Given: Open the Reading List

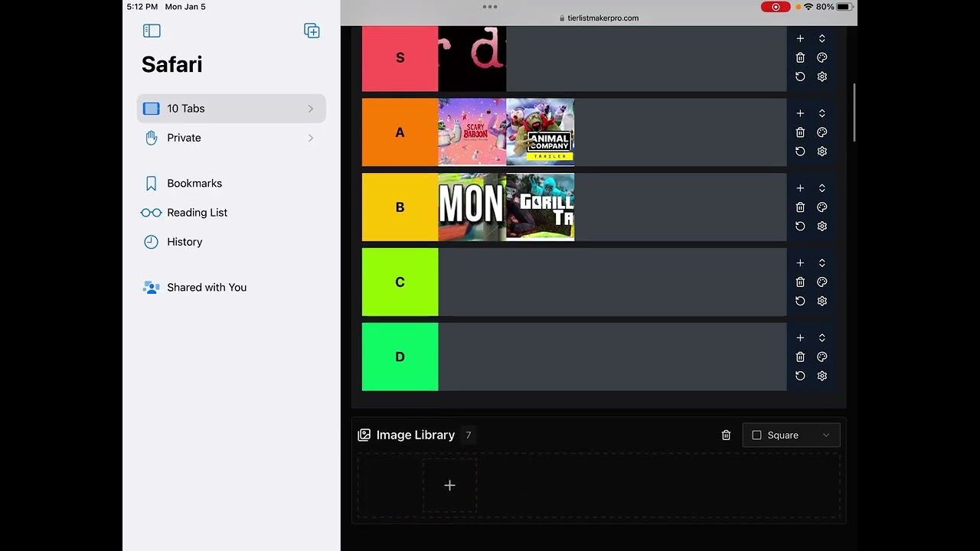Looking at the screenshot, I should (x=231, y=213).
